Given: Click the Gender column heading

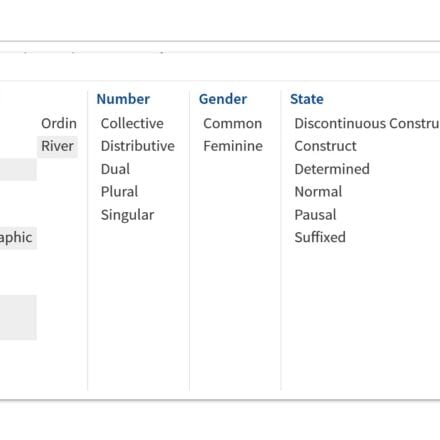Looking at the screenshot, I should coord(223,99).
